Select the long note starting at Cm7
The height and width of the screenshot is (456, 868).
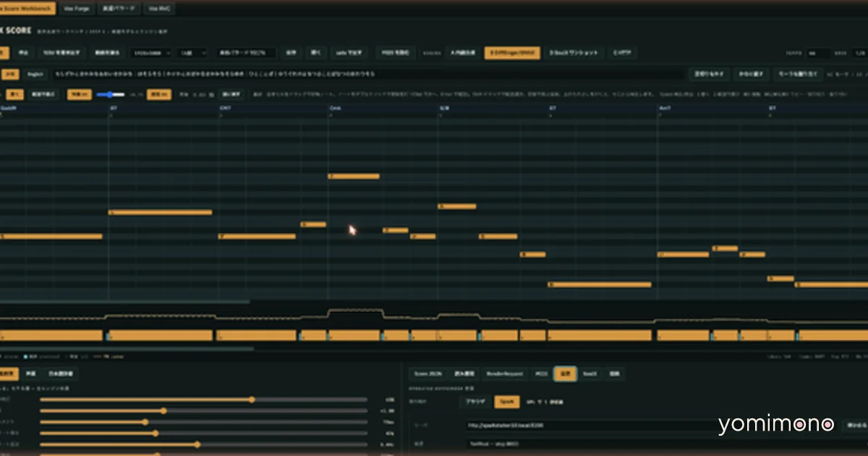point(257,236)
